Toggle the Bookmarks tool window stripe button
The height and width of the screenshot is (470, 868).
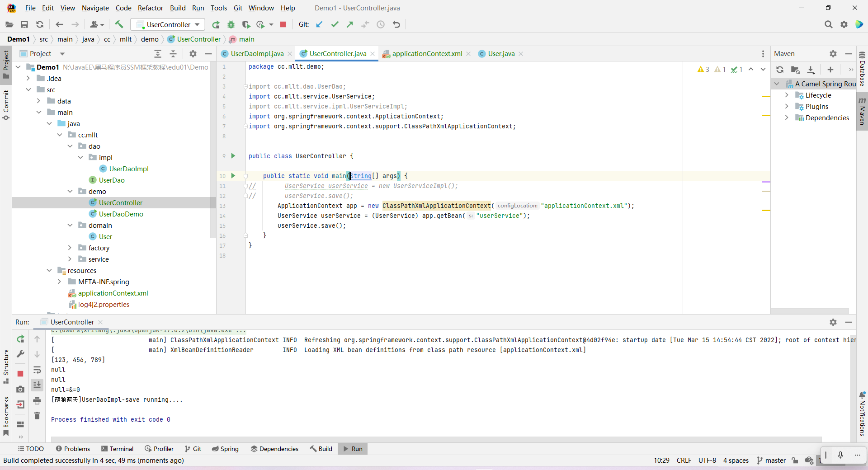point(6,416)
